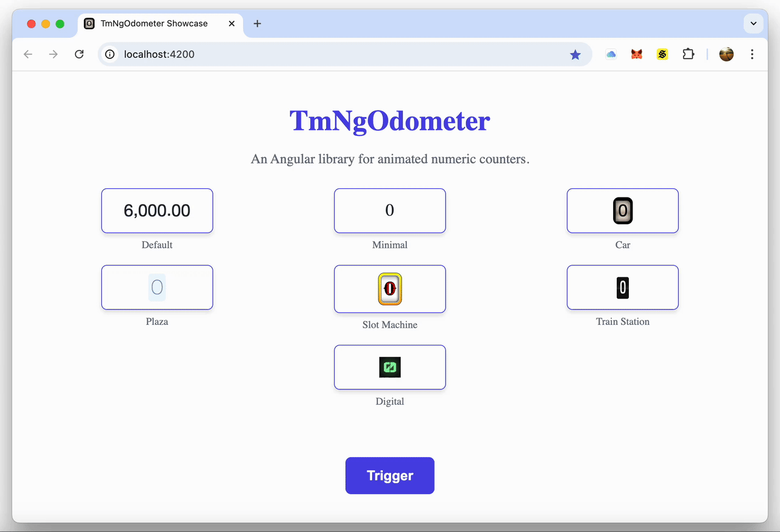Expand the tab search dropdown arrow

click(x=754, y=24)
